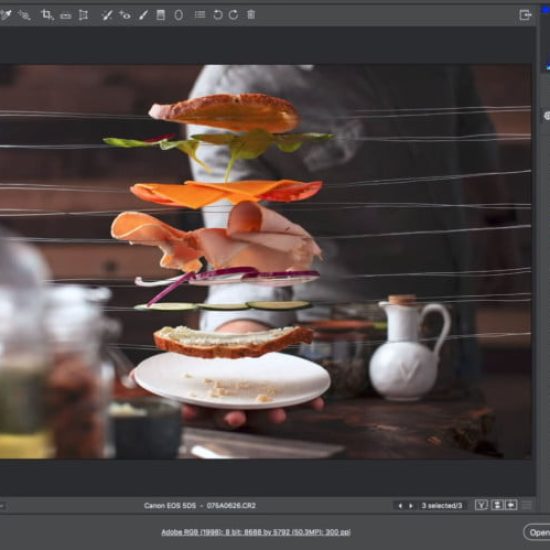
Task: Click the '3 selected/3' counter text
Action: (x=442, y=506)
